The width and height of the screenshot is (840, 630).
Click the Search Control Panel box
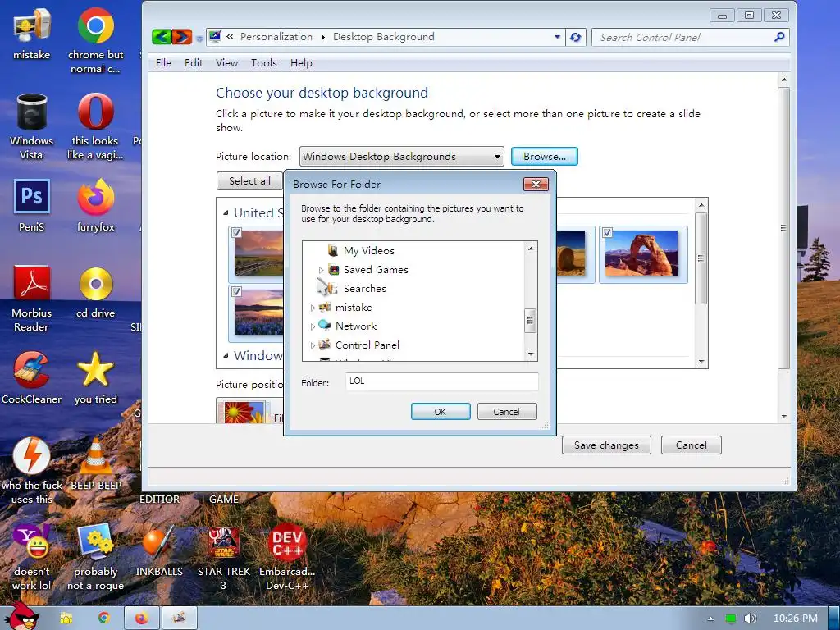[x=683, y=37]
